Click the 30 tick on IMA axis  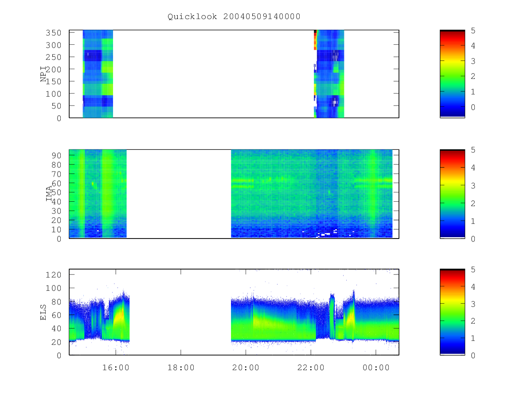coord(56,211)
